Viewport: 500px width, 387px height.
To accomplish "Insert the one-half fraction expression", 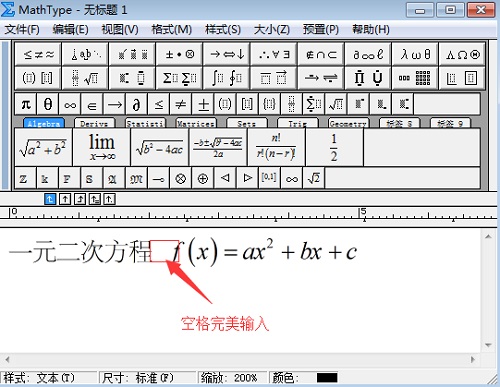I will [334, 147].
